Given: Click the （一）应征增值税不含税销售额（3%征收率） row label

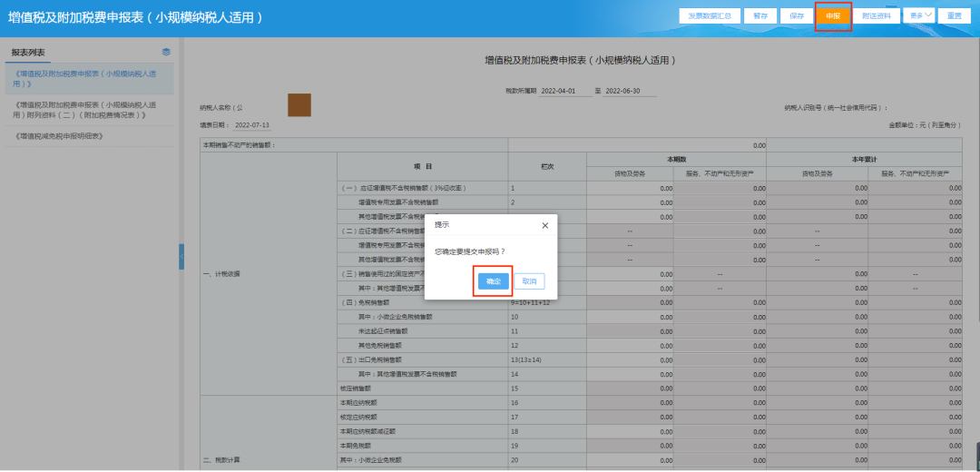Looking at the screenshot, I should tap(405, 188).
